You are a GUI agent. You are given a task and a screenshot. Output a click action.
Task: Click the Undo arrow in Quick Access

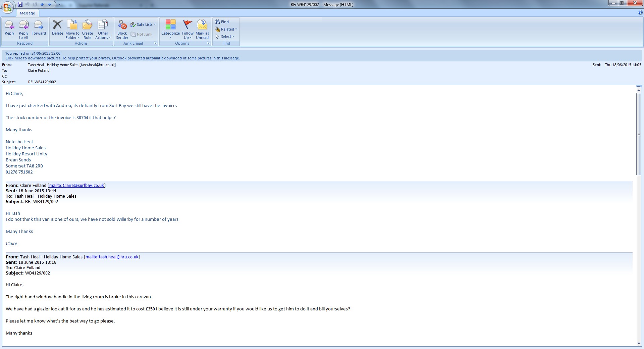pyautogui.click(x=28, y=4)
